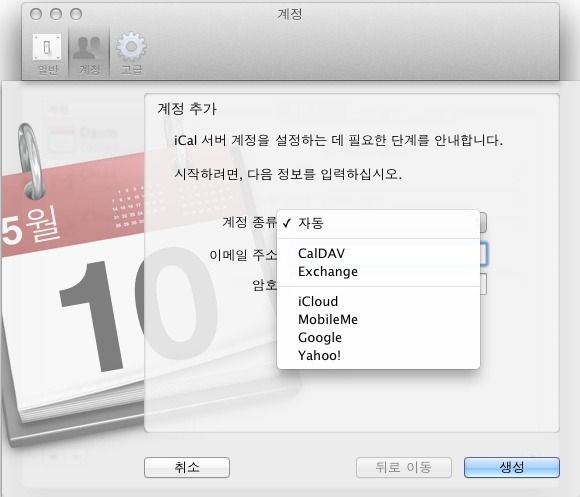The height and width of the screenshot is (497, 580).
Task: Zoom the 계정 window
Action: 76,14
